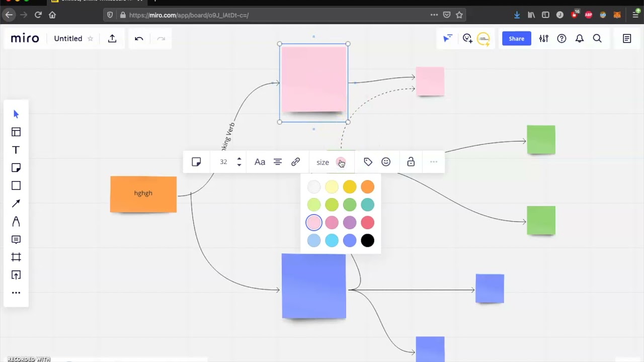This screenshot has height=362, width=644.
Task: Click the Share button
Action: coord(516,39)
